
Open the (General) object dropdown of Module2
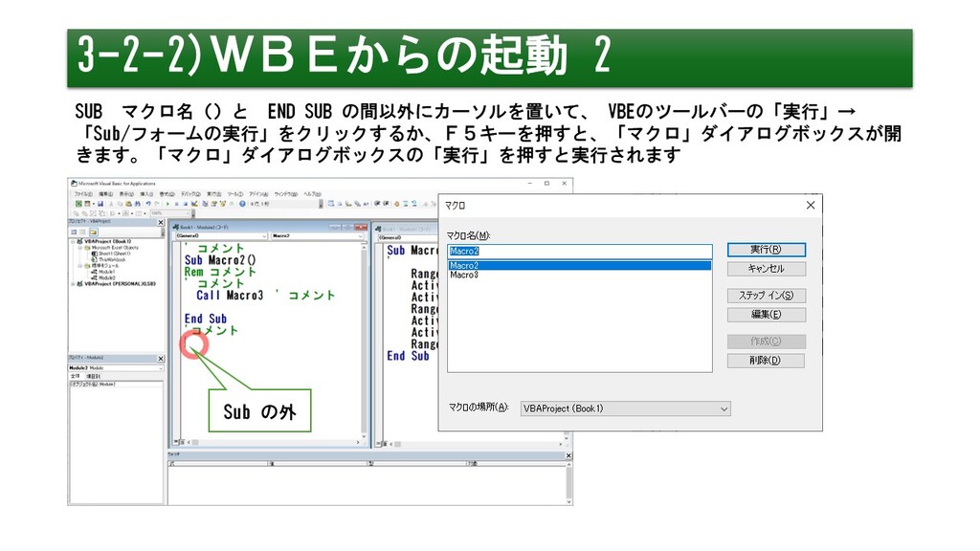(221, 235)
